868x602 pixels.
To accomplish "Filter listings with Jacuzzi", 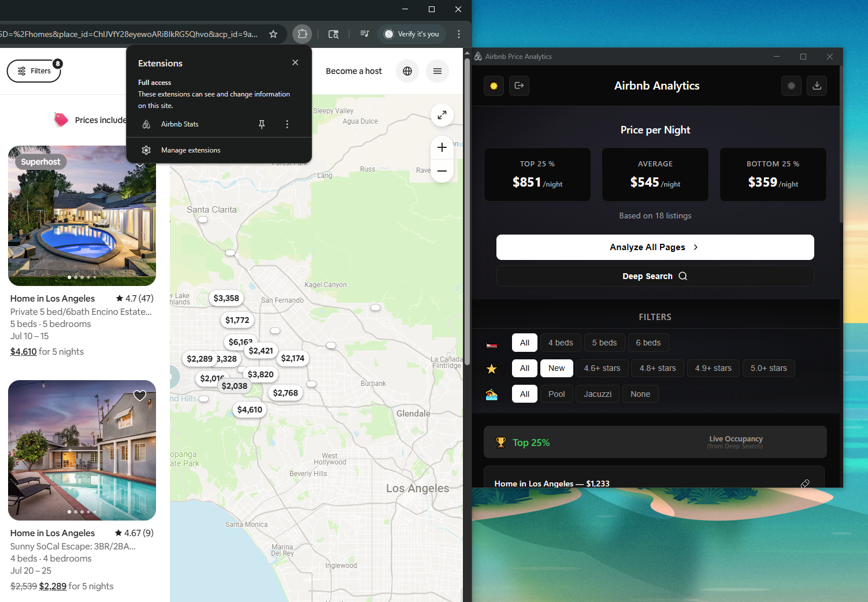I will click(598, 394).
